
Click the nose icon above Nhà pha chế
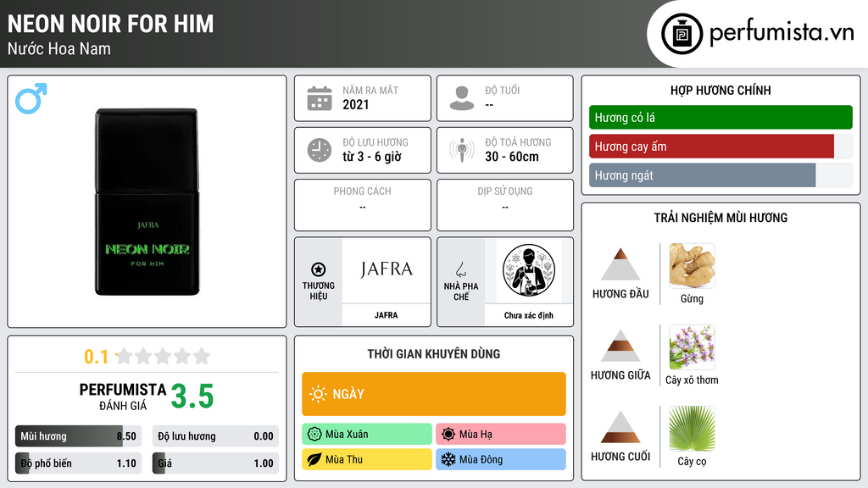click(x=460, y=269)
